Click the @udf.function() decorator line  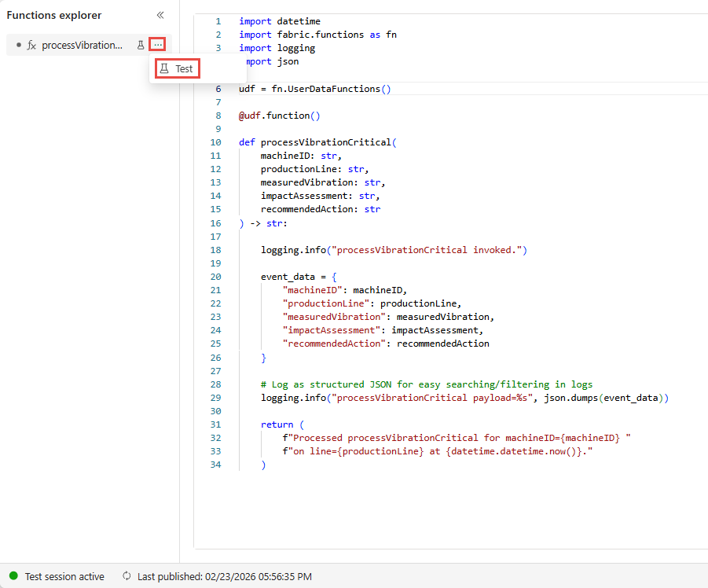280,116
